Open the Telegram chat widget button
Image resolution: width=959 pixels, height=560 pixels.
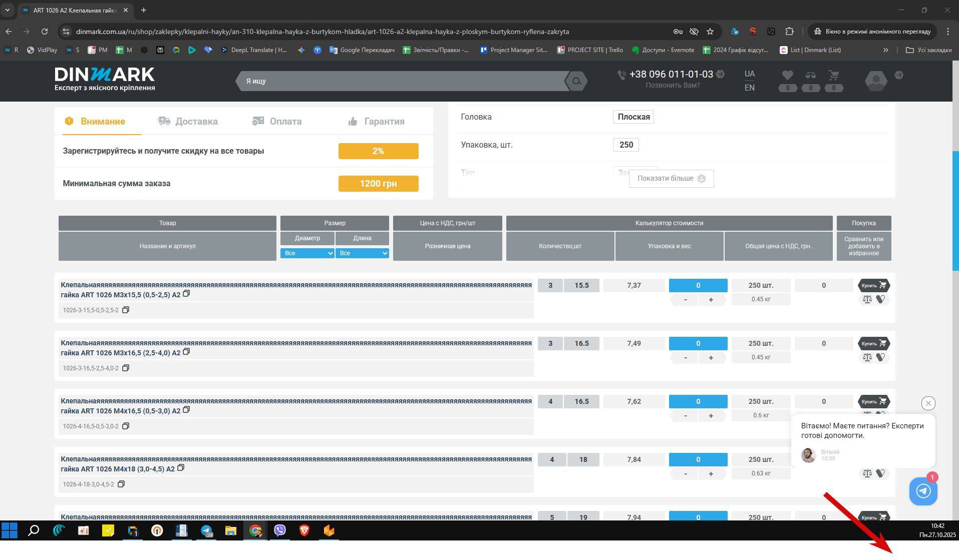click(923, 491)
